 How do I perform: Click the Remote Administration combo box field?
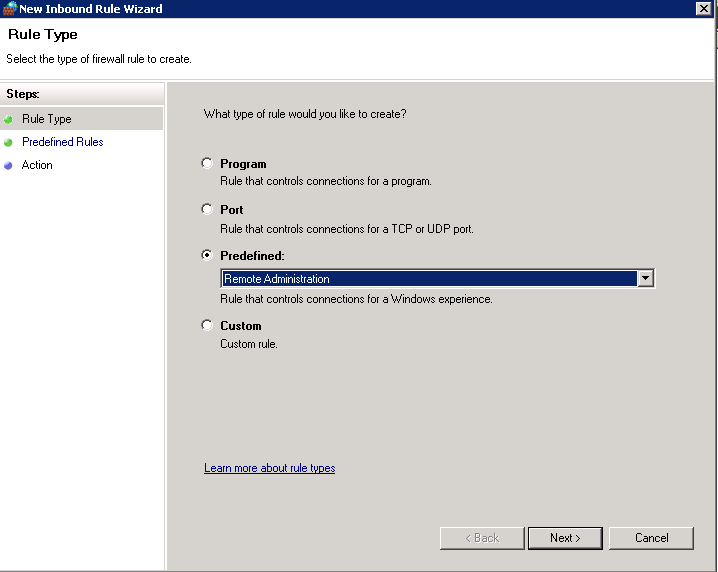pos(428,279)
